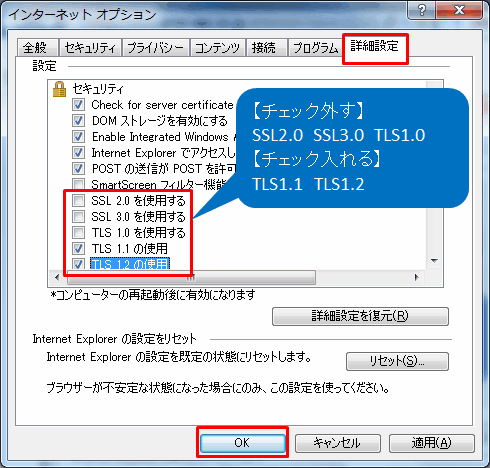Click the セキュリティ lock icon
Image resolution: width=490 pixels, height=468 pixels.
tap(60, 89)
